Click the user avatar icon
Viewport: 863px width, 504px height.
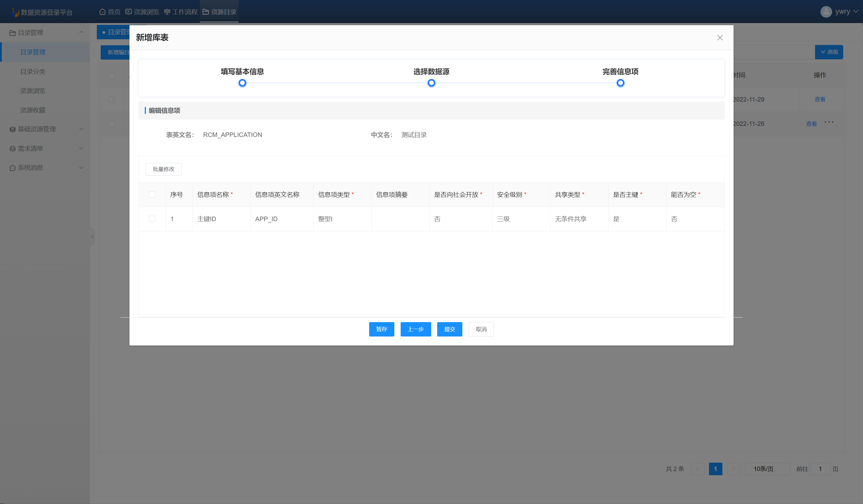(x=826, y=12)
